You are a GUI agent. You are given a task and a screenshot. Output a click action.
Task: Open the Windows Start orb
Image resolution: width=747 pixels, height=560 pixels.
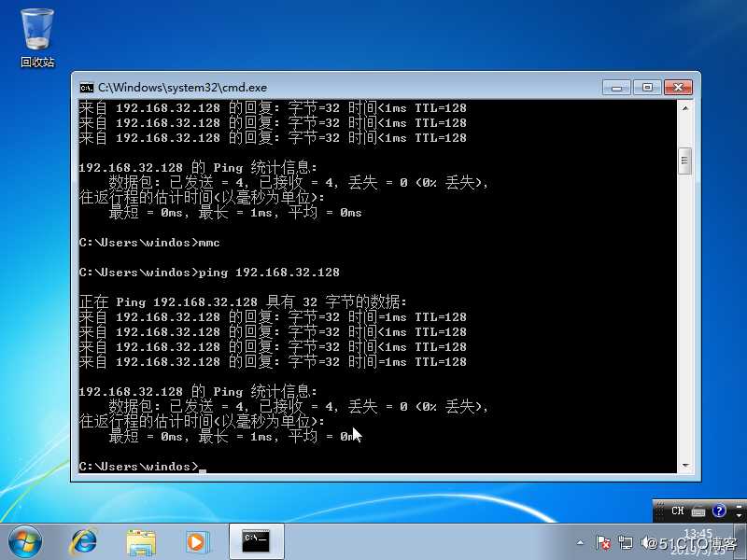click(25, 541)
